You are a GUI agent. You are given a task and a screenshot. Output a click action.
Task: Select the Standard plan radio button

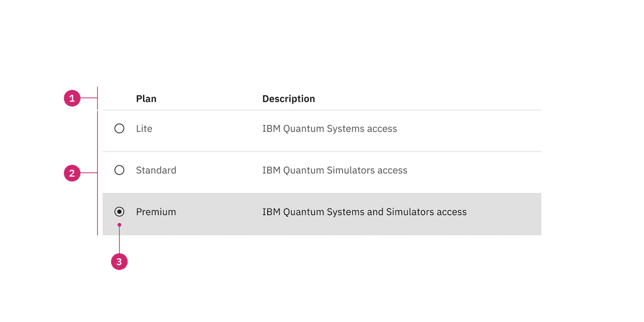coord(119,170)
